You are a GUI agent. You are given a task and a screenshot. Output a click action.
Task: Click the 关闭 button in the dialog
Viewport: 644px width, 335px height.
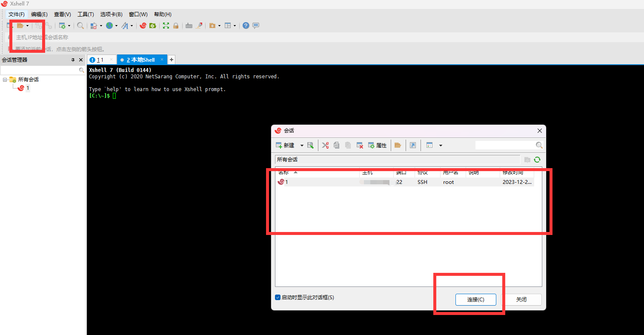click(521, 300)
